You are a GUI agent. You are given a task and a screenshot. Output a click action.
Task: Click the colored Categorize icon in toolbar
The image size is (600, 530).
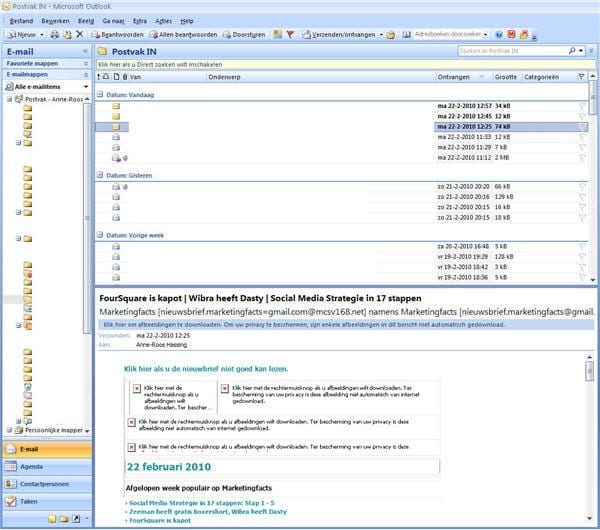[x=278, y=34]
